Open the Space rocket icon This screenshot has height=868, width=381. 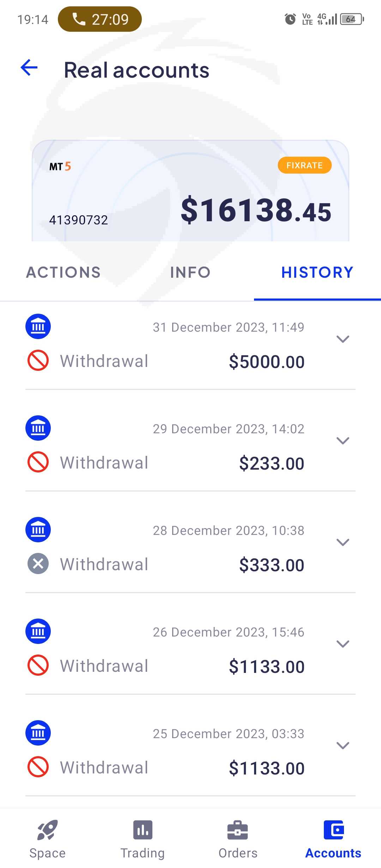(x=47, y=830)
